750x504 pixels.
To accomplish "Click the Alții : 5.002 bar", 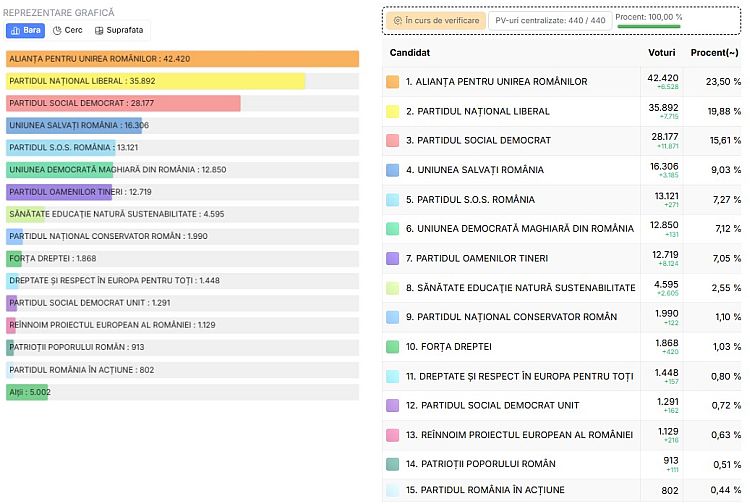I will pos(27,392).
